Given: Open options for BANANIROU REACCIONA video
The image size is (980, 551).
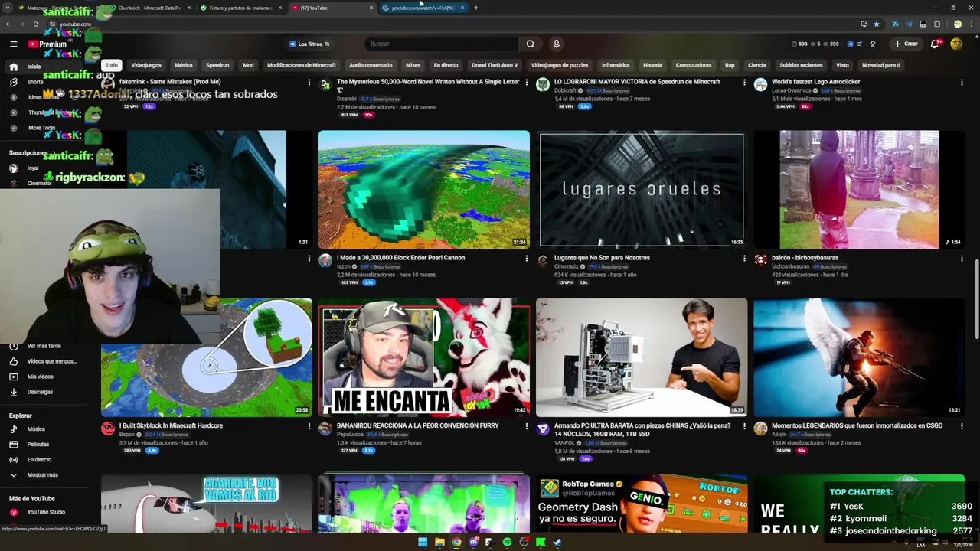Looking at the screenshot, I should (x=526, y=426).
